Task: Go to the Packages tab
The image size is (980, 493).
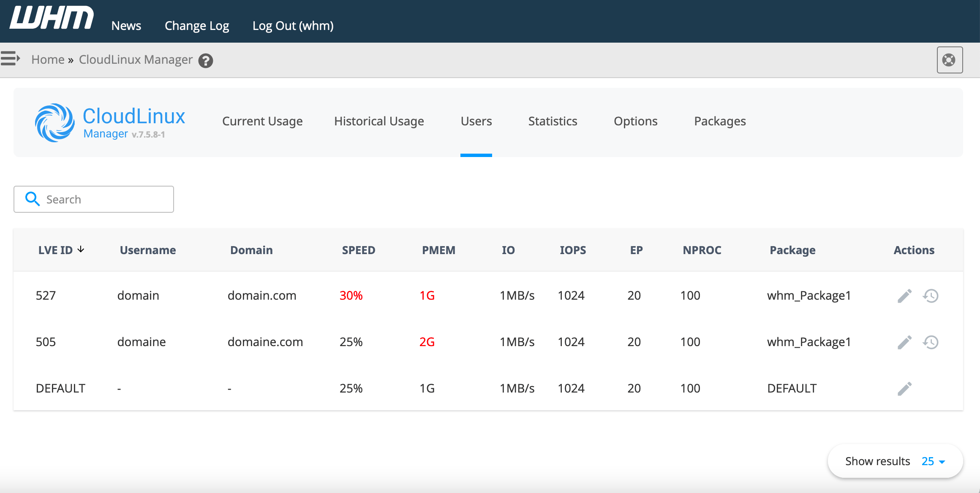Action: 720,122
